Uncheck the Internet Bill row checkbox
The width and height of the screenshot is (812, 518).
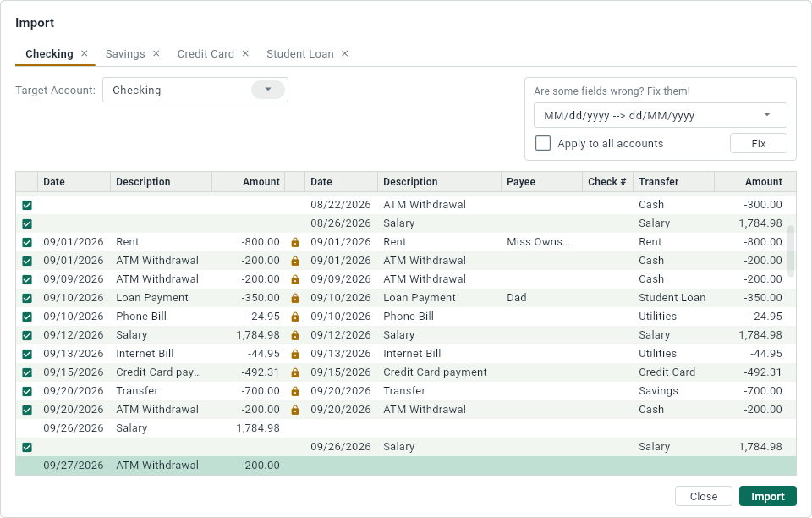pos(27,355)
